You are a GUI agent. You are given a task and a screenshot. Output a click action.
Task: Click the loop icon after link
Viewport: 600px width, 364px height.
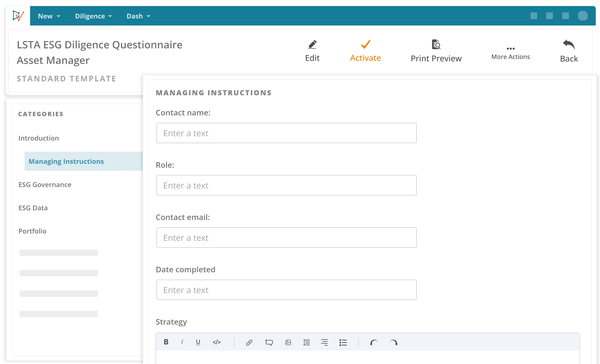pyautogui.click(x=269, y=342)
